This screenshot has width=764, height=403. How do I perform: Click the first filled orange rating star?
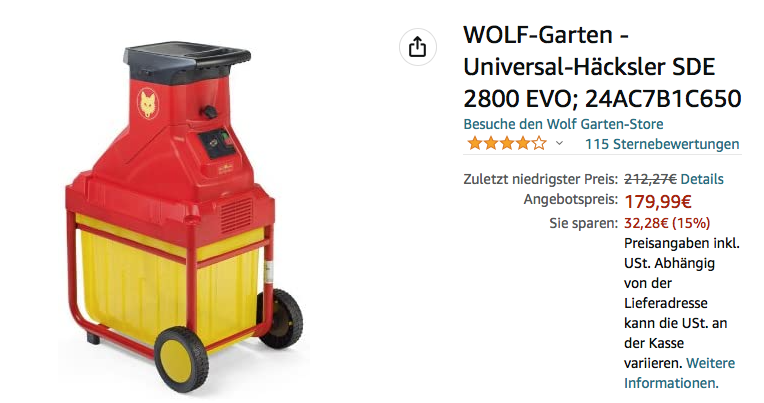pyautogui.click(x=474, y=143)
